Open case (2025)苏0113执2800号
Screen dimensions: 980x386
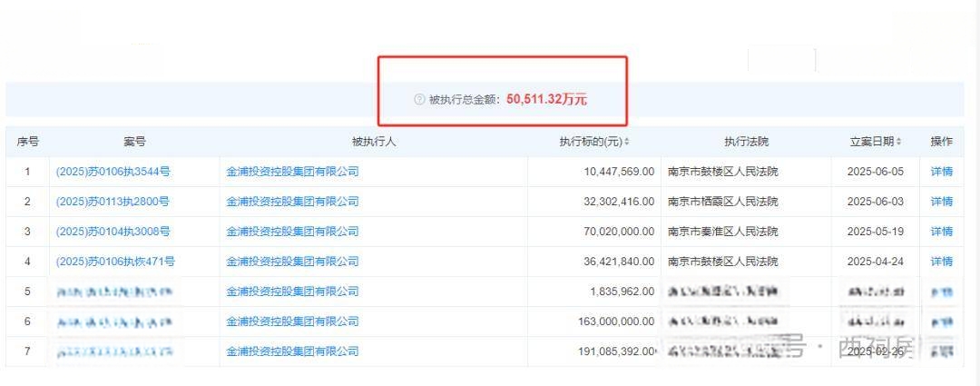[x=113, y=202]
